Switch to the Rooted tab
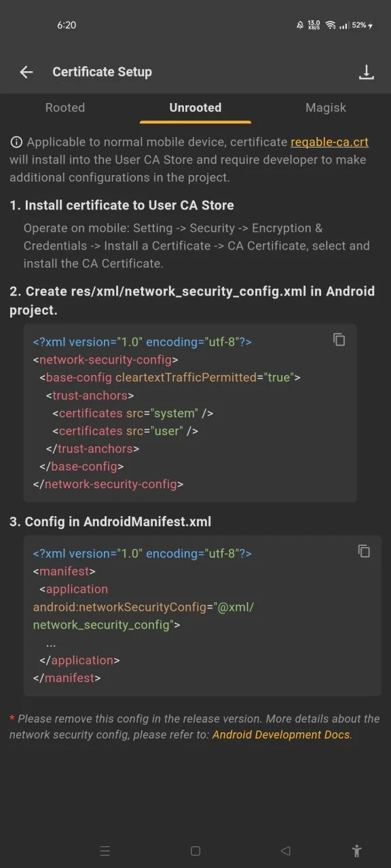 tap(65, 108)
